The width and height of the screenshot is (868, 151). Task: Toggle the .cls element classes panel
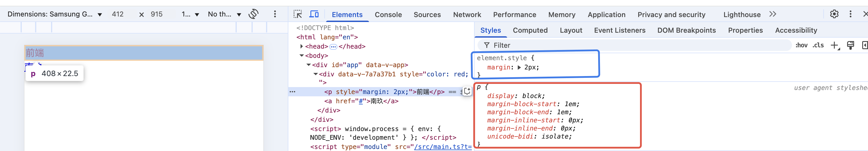click(x=818, y=45)
